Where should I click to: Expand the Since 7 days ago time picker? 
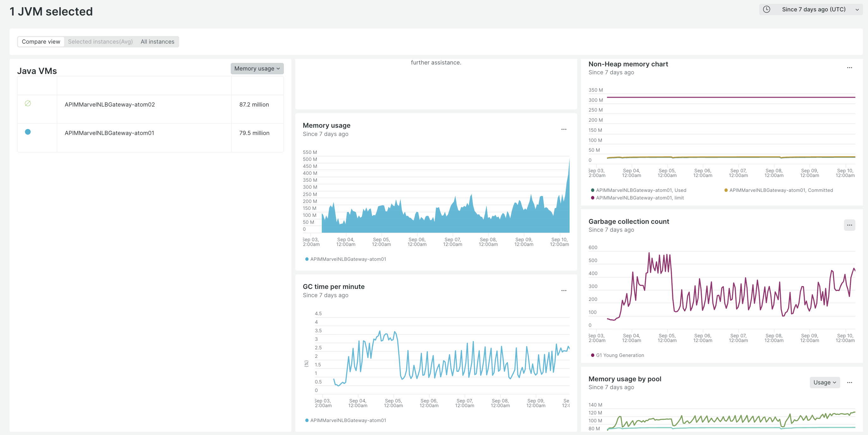[813, 9]
